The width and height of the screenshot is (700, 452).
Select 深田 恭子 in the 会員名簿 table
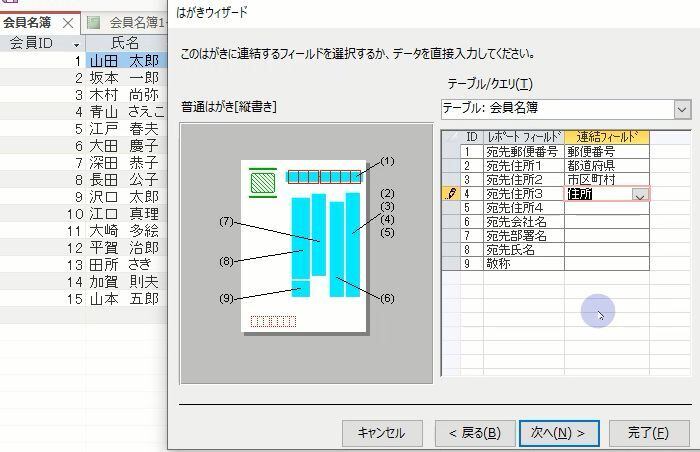(126, 163)
